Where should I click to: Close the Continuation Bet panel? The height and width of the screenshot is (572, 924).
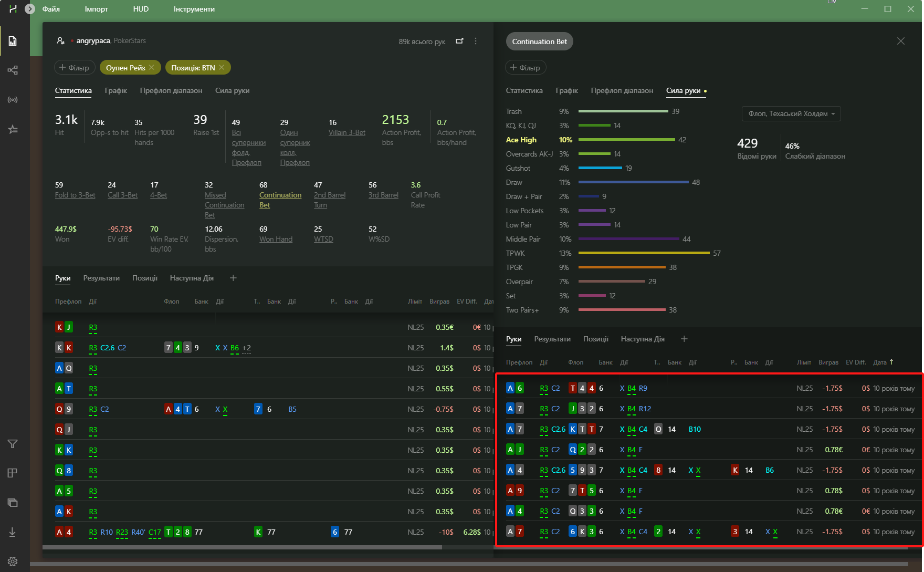[901, 41]
